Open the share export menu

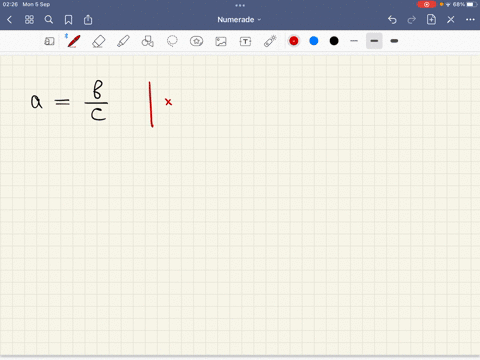[88, 20]
